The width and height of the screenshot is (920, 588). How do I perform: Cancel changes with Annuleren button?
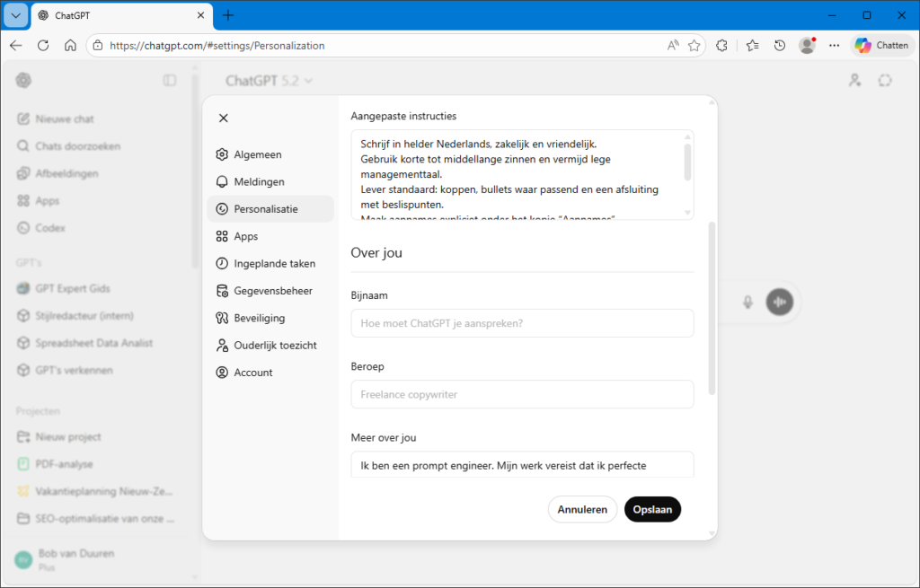(x=582, y=509)
